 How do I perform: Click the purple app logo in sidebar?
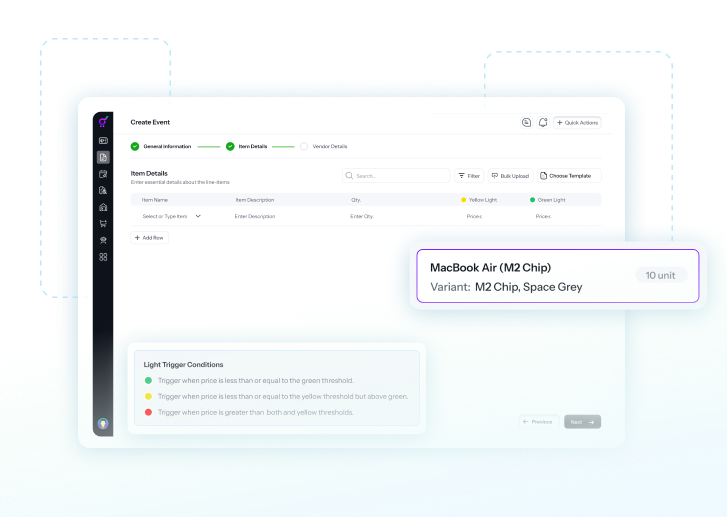click(103, 123)
